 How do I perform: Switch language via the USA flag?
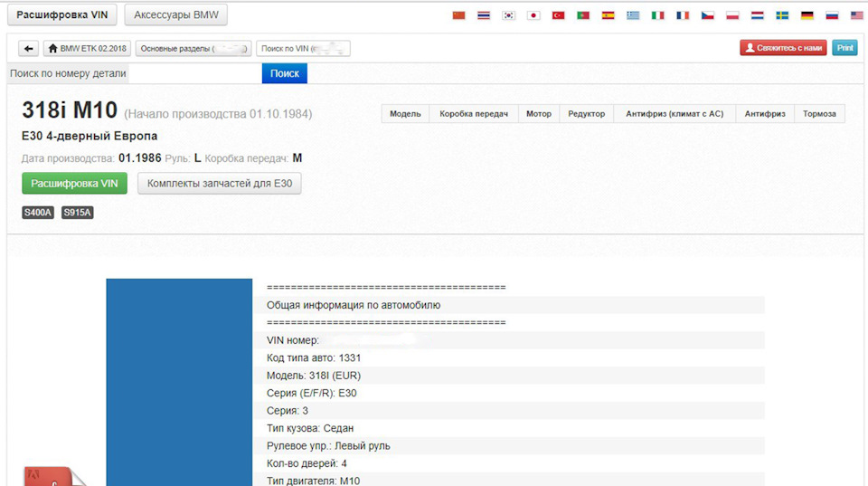click(857, 15)
